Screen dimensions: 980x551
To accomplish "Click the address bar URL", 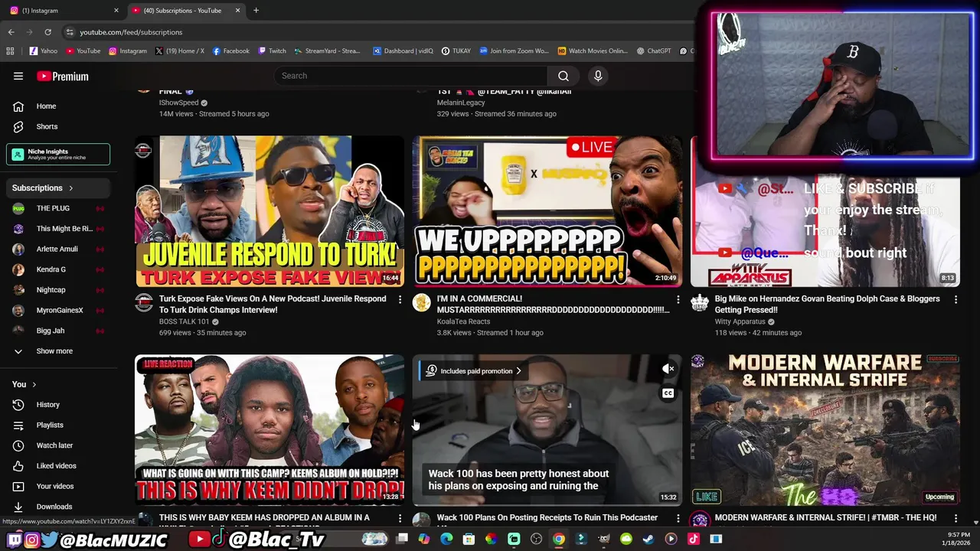I will click(x=131, y=32).
